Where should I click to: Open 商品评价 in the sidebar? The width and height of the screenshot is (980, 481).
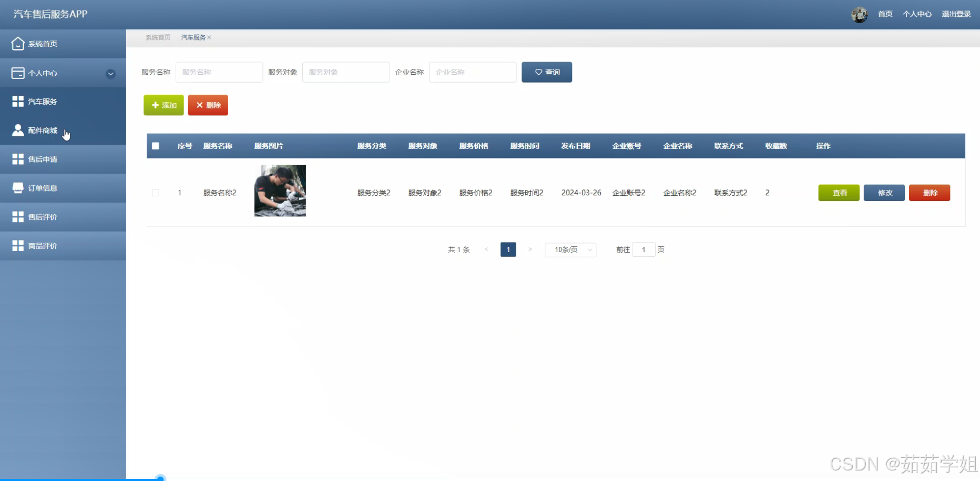tap(63, 246)
